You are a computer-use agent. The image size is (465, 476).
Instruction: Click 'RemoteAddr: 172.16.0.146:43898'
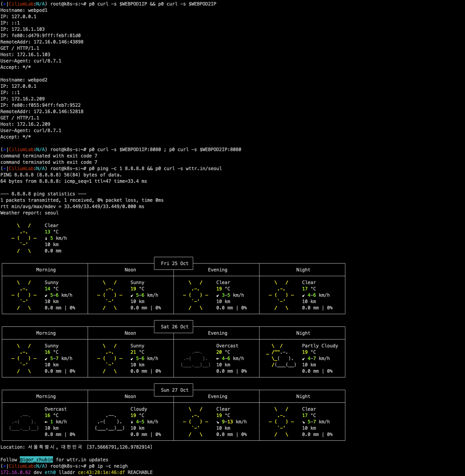tap(42, 42)
